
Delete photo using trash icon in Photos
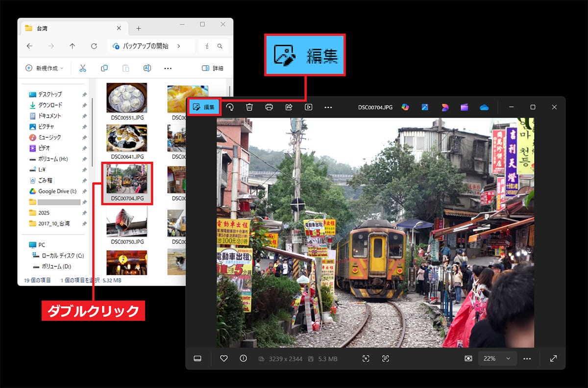[x=249, y=107]
